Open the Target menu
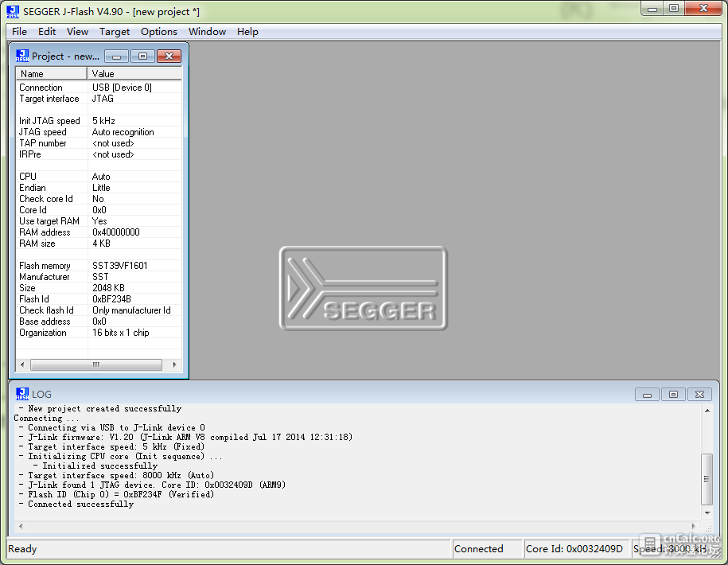The width and height of the screenshot is (728, 565). coord(115,32)
